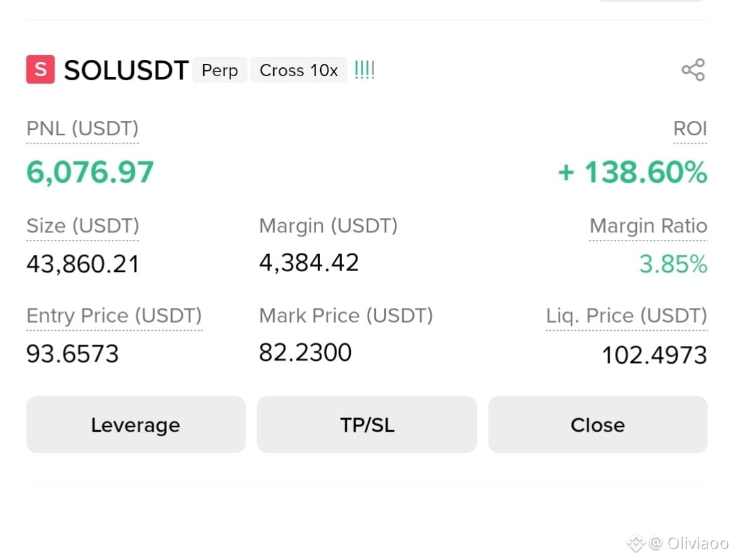Click the Leverage button

pos(136,425)
